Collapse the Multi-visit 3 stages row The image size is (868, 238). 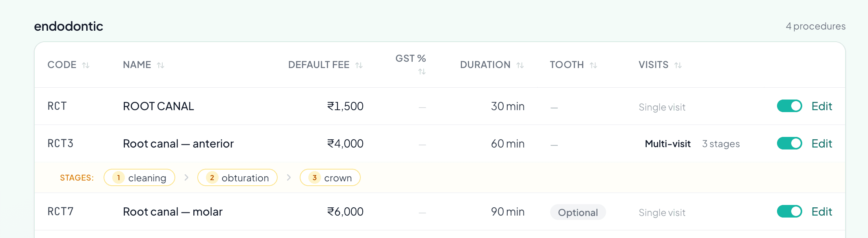pos(692,144)
